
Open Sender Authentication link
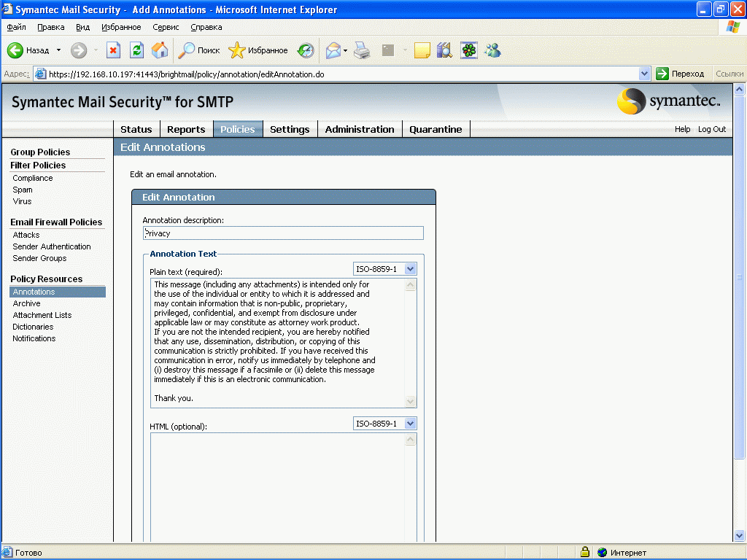pyautogui.click(x=52, y=246)
